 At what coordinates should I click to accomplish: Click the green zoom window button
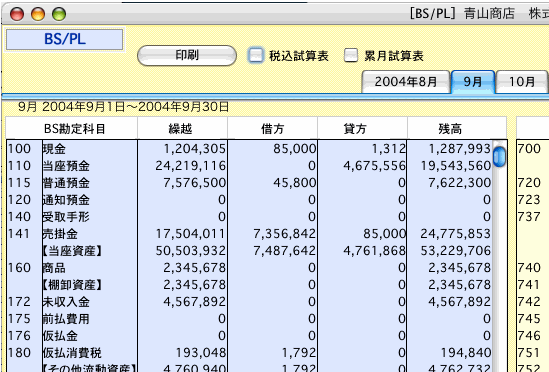pyautogui.click(x=59, y=14)
